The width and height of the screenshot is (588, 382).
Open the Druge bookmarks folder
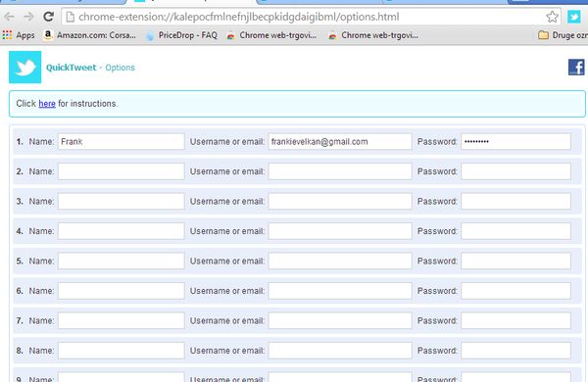563,35
